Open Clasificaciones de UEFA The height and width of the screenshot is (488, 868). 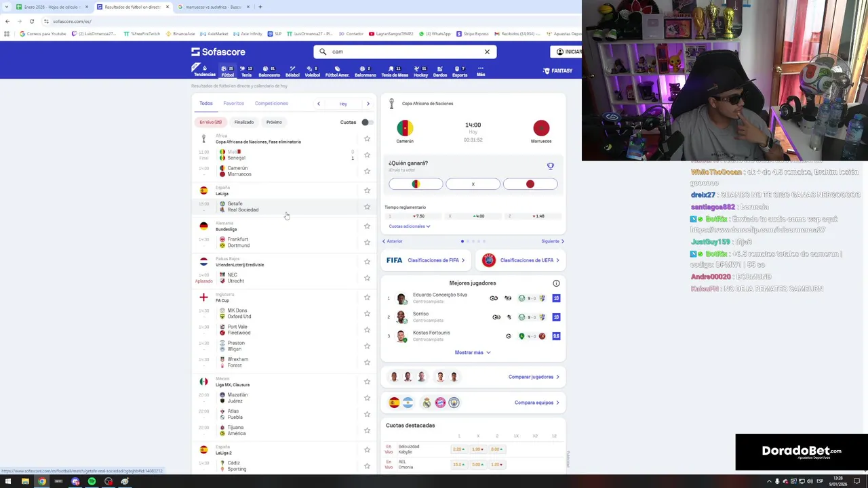pos(521,260)
